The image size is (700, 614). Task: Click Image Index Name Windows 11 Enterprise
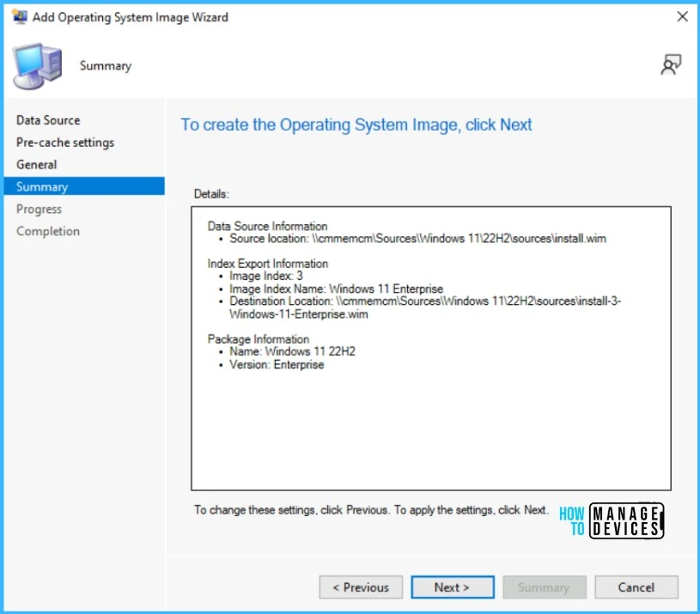tap(336, 289)
